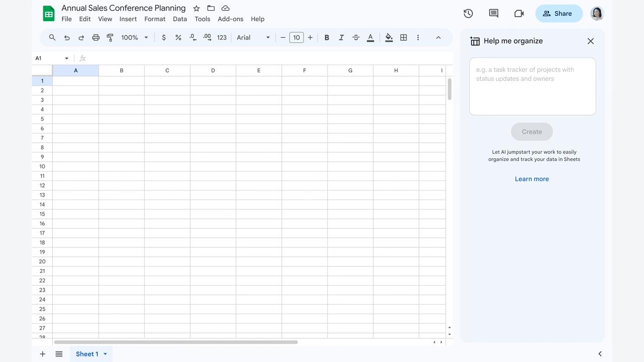Toggle italic formatting
Screen dimensions: 644x362
tap(341, 37)
